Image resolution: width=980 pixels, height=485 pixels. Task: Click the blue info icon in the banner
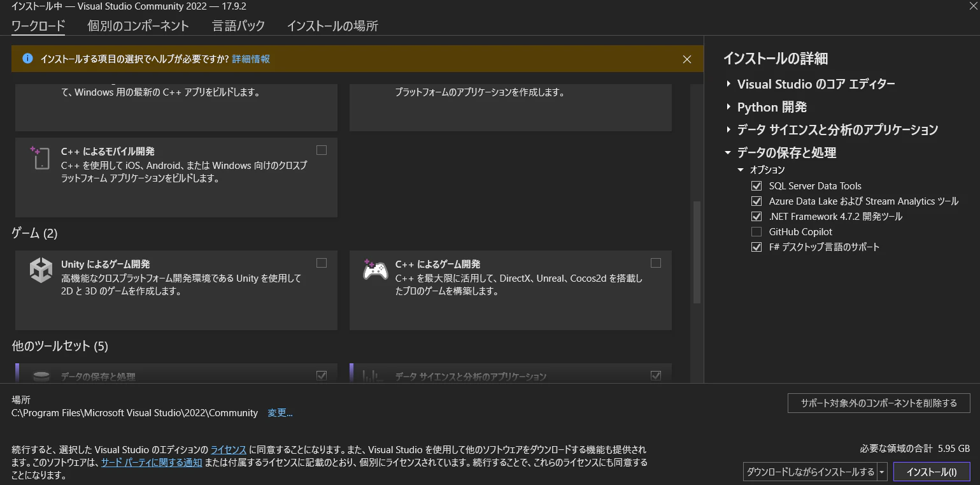[x=27, y=59]
